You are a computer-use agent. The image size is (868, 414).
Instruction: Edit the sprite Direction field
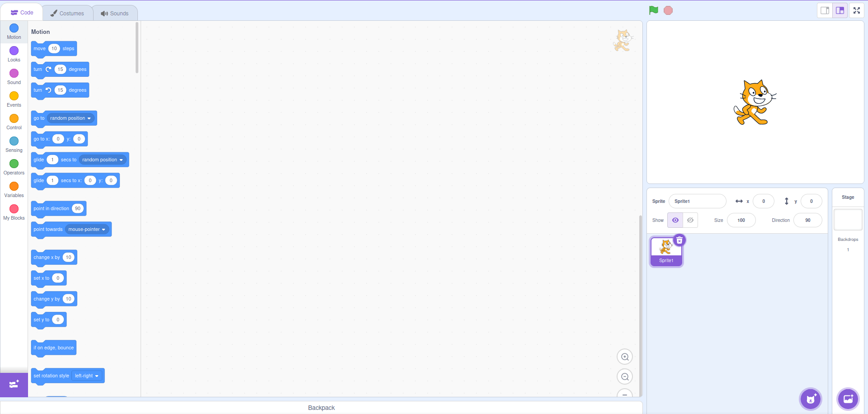[808, 220]
